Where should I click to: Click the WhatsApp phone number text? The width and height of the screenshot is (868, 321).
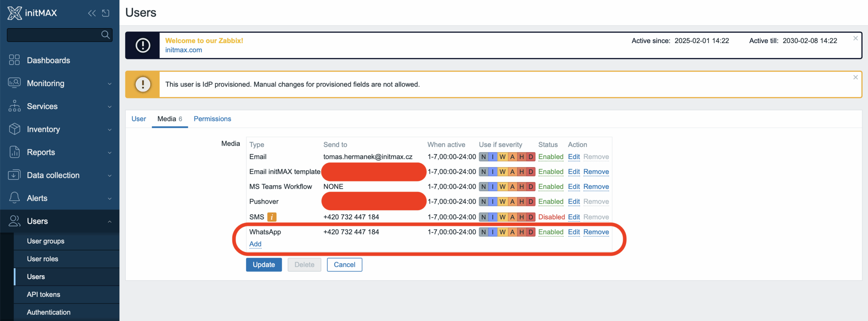(x=351, y=232)
